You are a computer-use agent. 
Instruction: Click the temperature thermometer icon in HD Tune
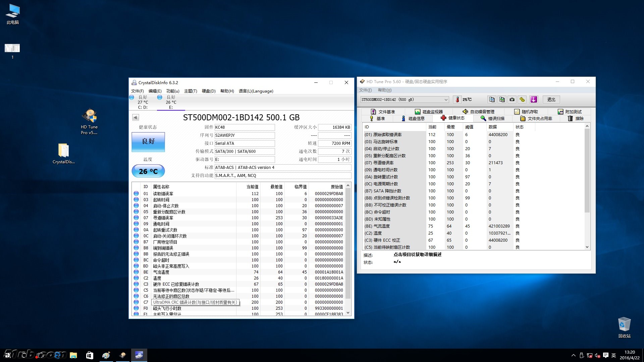457,100
